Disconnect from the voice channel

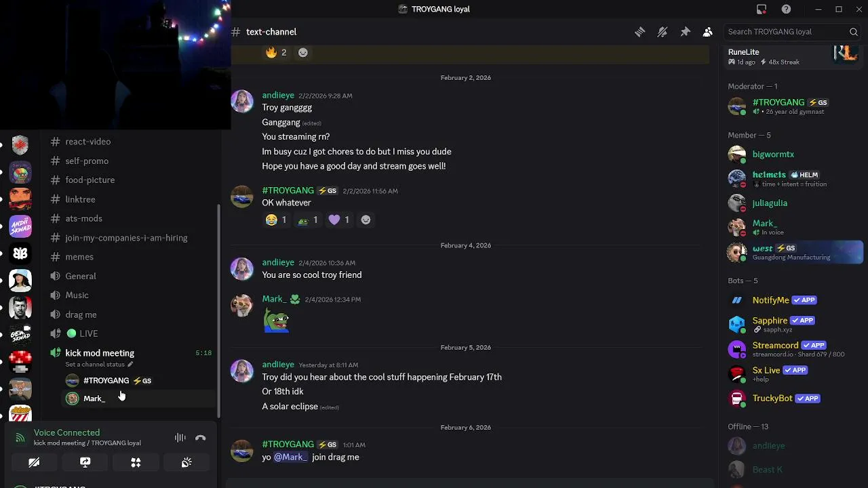[x=201, y=438]
